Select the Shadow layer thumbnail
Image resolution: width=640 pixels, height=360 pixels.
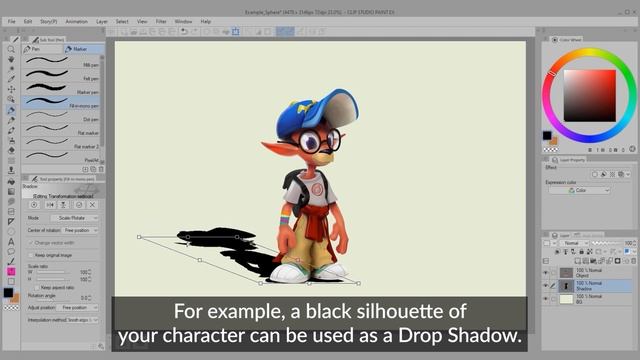566,286
